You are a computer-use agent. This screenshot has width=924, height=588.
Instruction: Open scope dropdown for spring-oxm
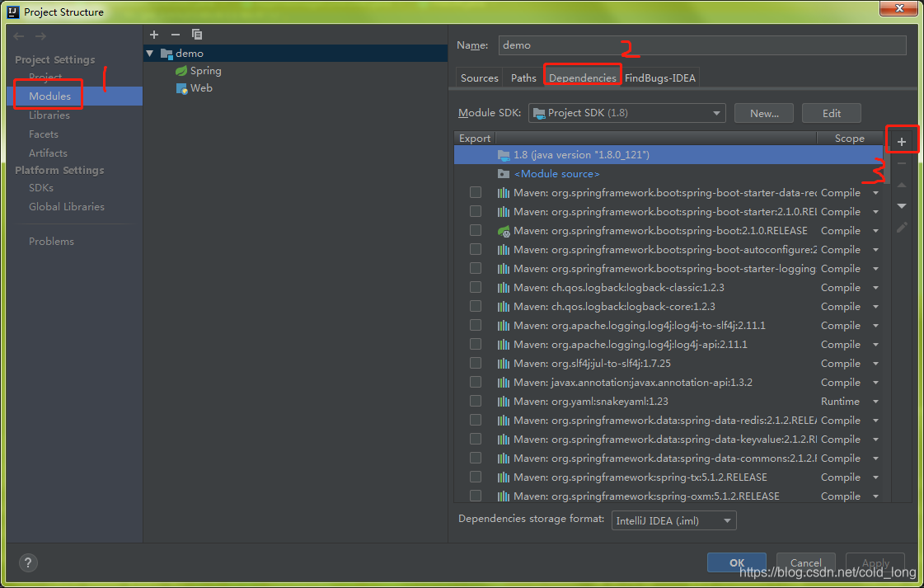875,496
